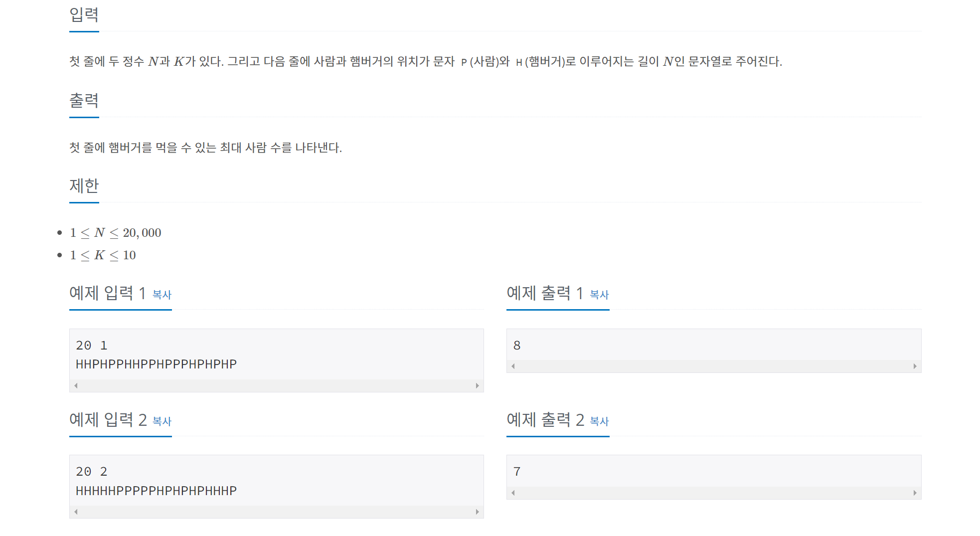
Task: Click 복사 next to 예제 출력 1
Action: 599,295
